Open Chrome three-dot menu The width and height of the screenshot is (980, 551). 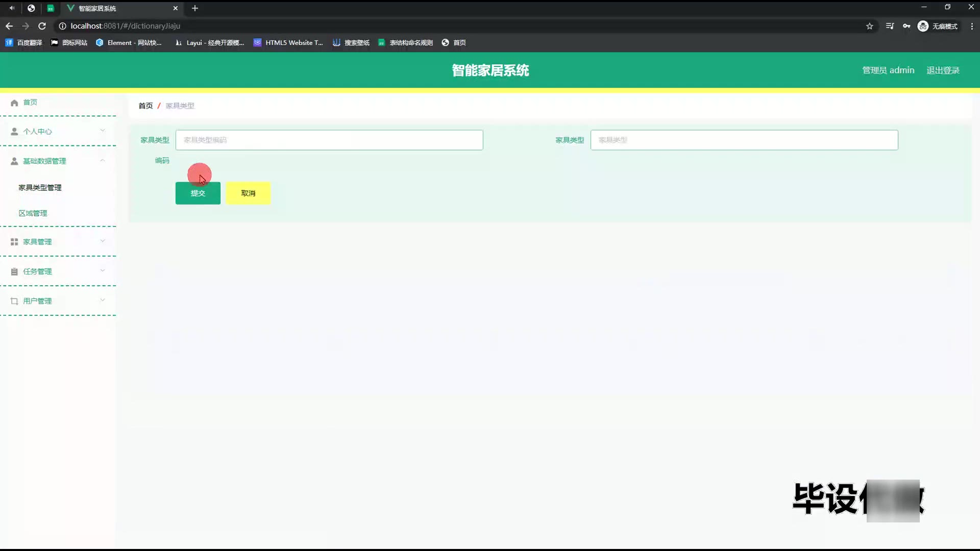972,26
